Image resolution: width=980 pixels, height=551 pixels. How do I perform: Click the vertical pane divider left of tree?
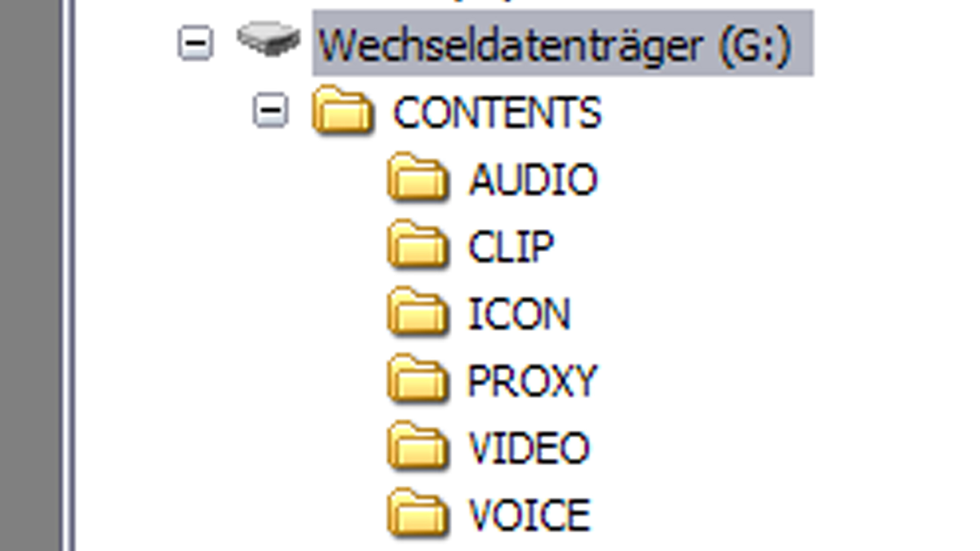coord(69,275)
